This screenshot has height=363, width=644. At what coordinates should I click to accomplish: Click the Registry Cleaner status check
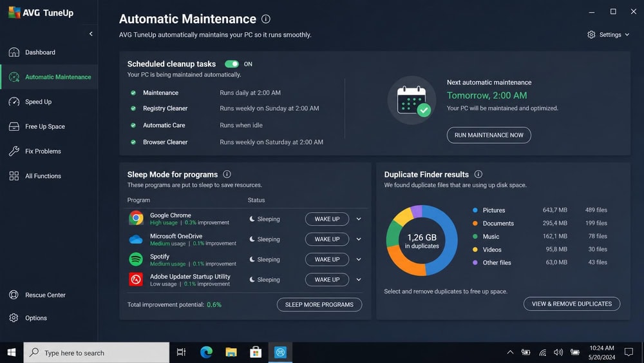point(133,108)
